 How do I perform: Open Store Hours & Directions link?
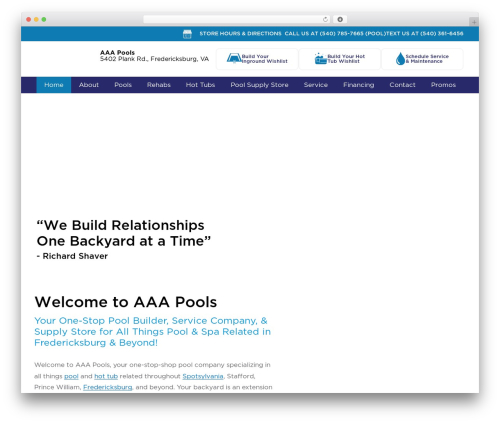240,34
